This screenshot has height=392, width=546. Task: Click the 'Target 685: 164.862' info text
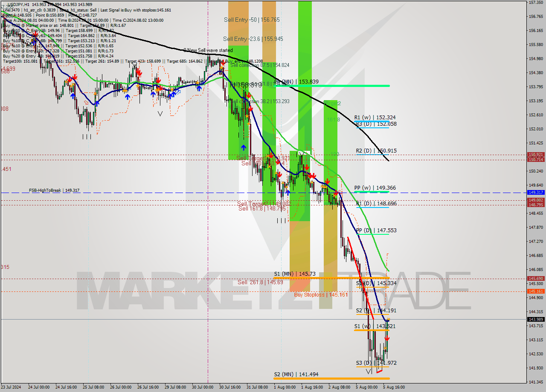[185, 61]
